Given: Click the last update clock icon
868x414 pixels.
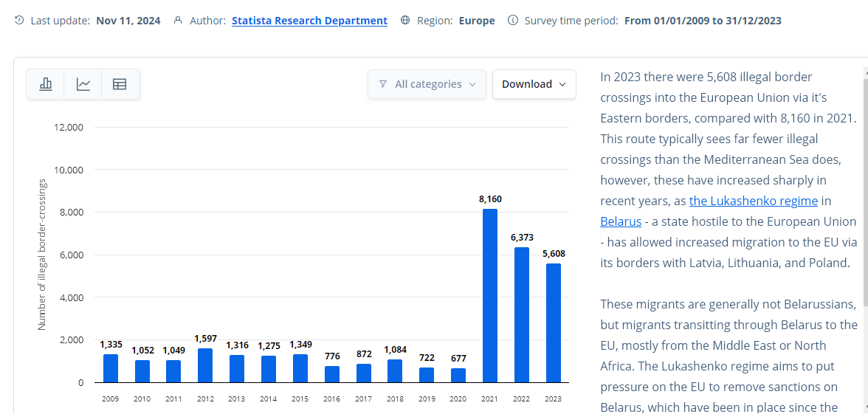Looking at the screenshot, I should 19,21.
